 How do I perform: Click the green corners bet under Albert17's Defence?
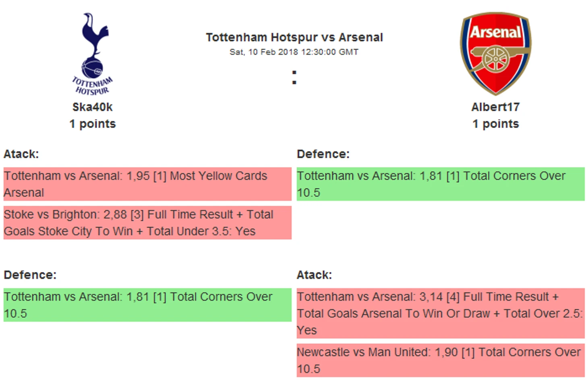pos(441,184)
